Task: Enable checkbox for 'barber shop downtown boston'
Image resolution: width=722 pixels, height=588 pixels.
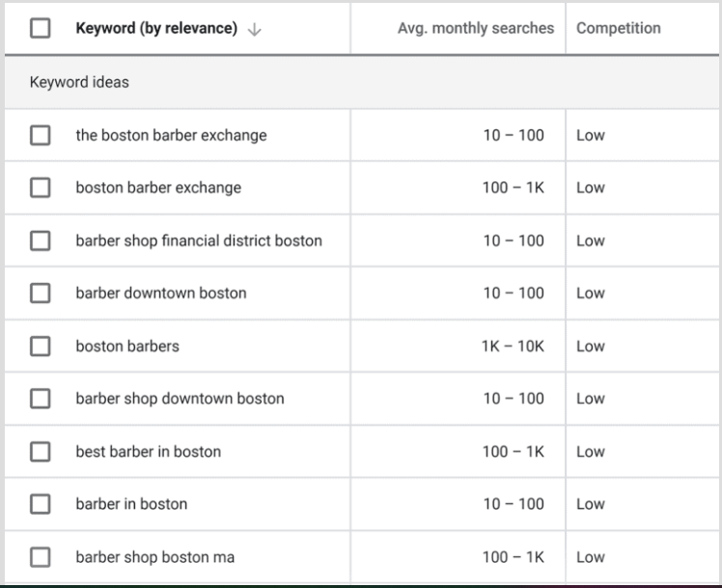Action: click(x=41, y=399)
